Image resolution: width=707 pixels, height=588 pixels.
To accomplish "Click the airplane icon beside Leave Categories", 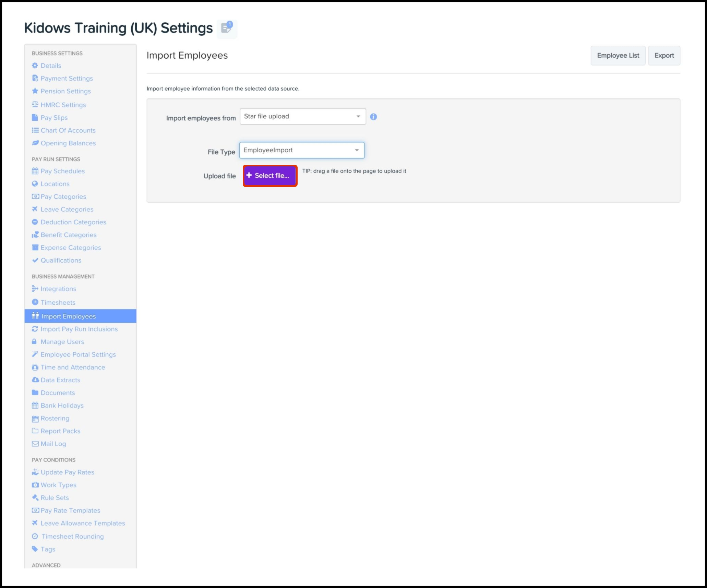I will [35, 209].
